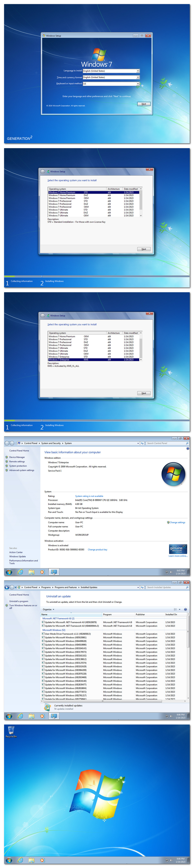Click the Help icon in System window
The height and width of the screenshot is (868, 194).
pyautogui.click(x=188, y=448)
